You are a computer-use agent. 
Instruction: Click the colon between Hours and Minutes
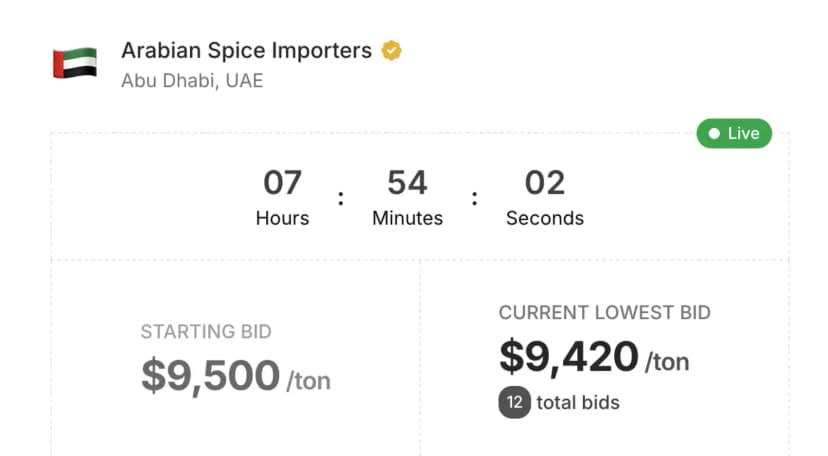pyautogui.click(x=341, y=198)
